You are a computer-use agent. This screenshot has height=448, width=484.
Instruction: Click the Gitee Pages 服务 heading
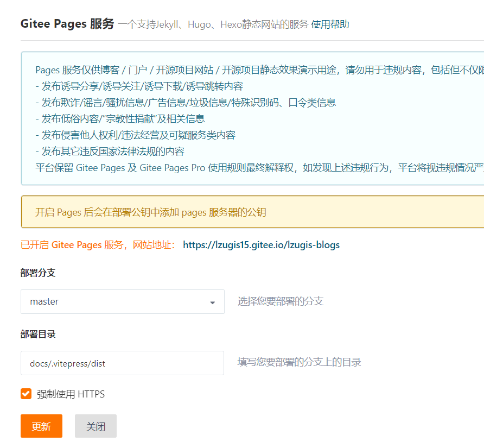pyautogui.click(x=66, y=23)
